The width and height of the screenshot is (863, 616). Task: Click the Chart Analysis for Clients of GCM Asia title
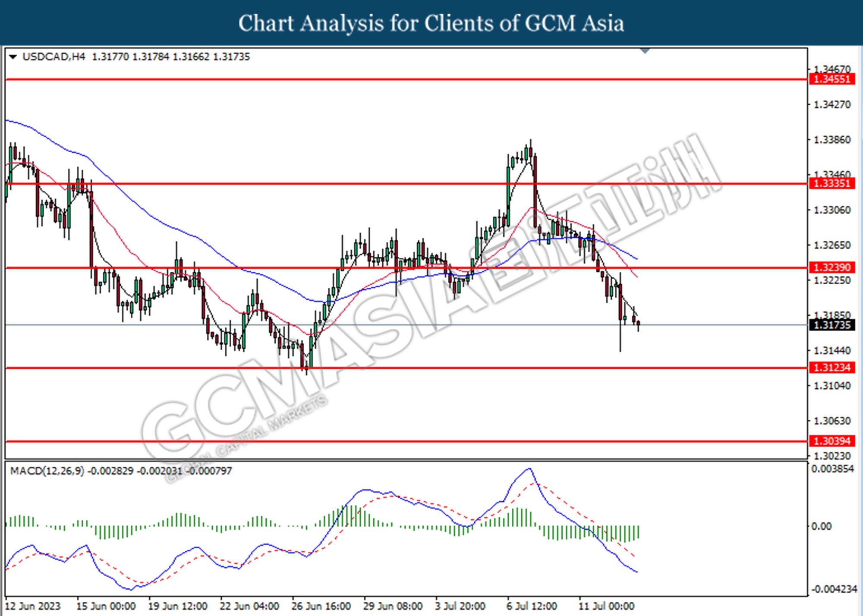431,23
